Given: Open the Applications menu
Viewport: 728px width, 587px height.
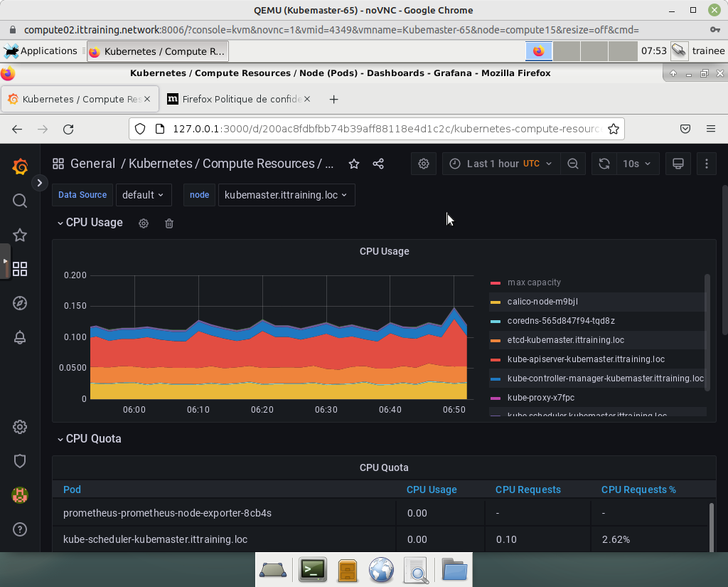Looking at the screenshot, I should [41, 51].
